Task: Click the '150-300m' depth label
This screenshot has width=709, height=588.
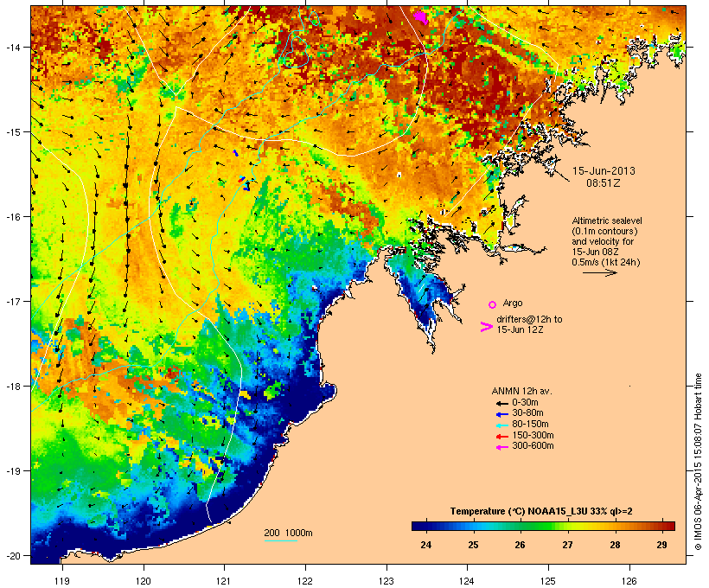Action: 533,436
